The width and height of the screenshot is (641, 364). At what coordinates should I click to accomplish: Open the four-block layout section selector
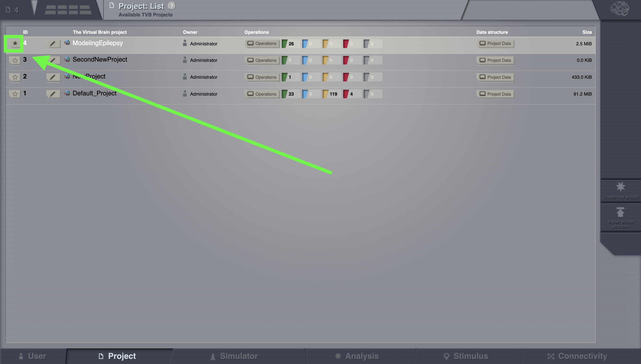click(68, 10)
